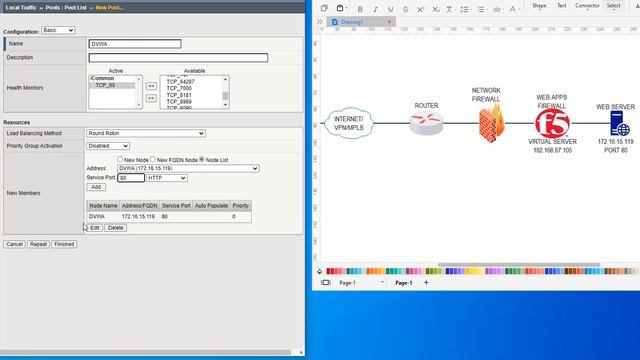640x360 pixels.
Task: Move selected monitor to Active with << button
Action: (151, 86)
